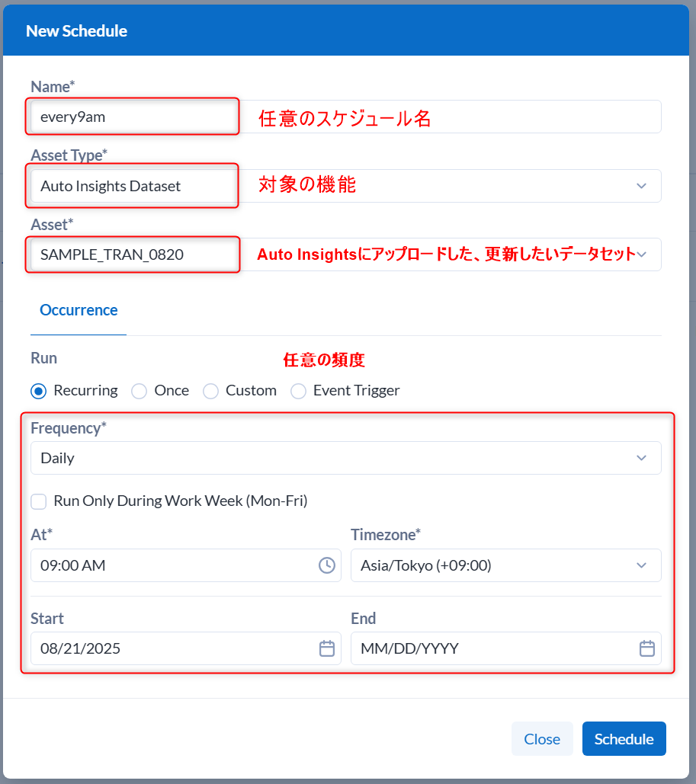Viewport: 696px width, 784px height.
Task: Select the Event Trigger radio button
Action: (298, 391)
